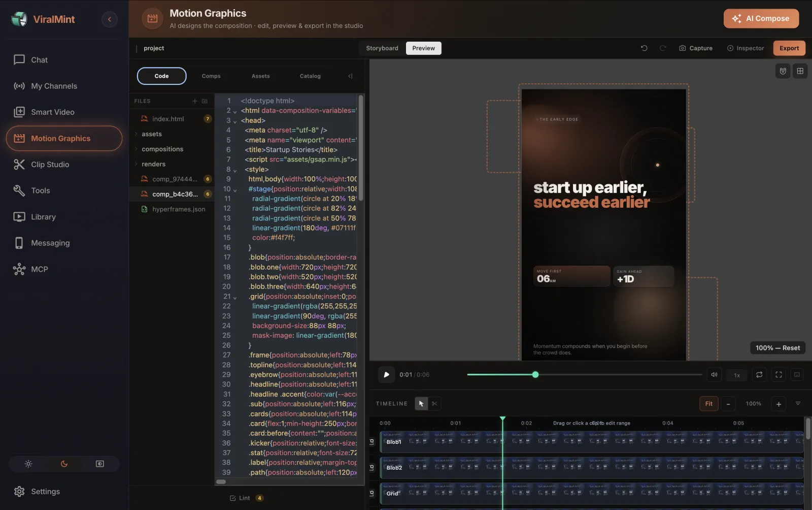812x510 pixels.
Task: Expand the compositions folder
Action: [x=172, y=149]
